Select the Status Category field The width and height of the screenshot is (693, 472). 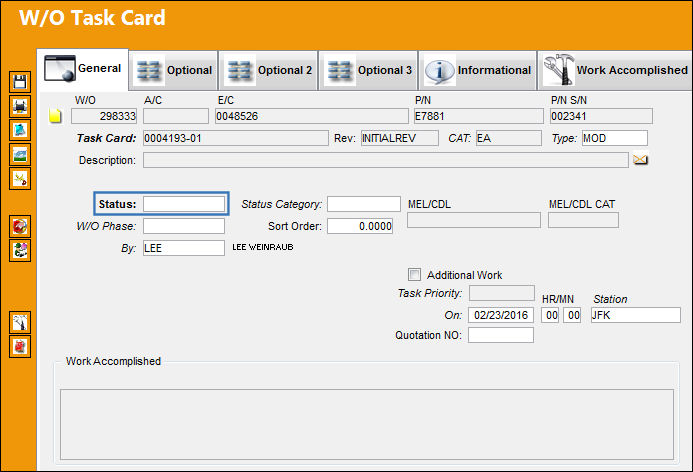coord(364,204)
